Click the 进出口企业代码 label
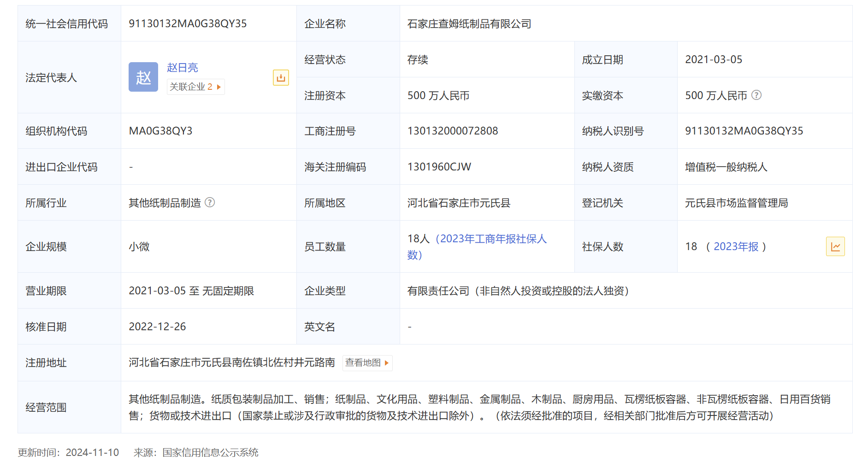 click(61, 167)
